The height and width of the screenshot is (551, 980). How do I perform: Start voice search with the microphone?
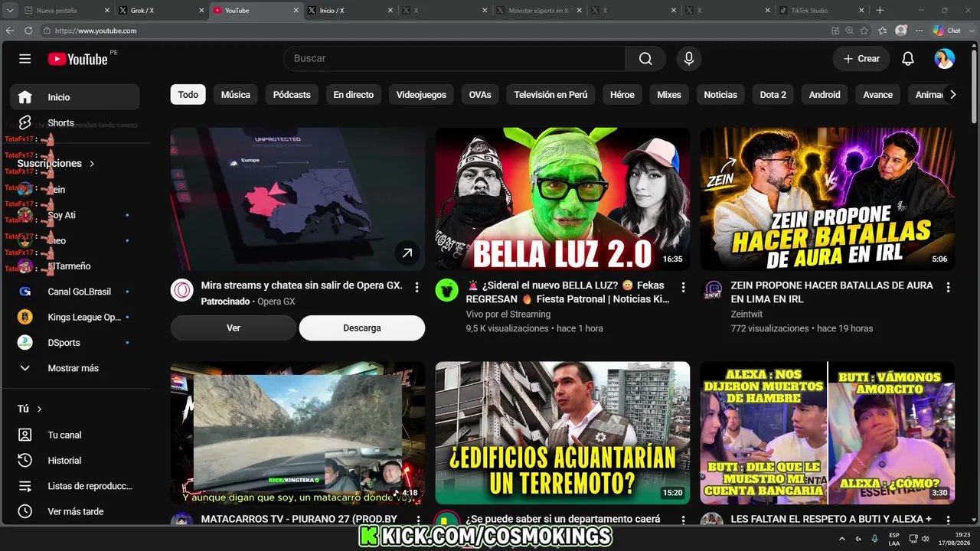pos(689,59)
